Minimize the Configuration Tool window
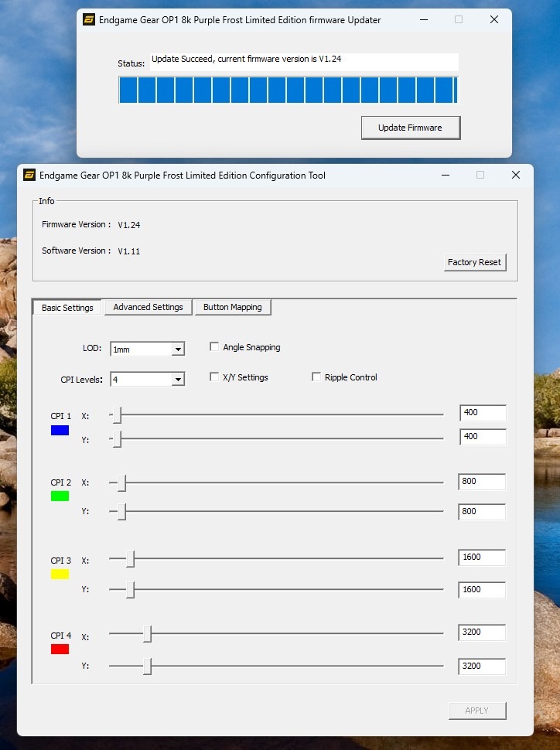 [445, 175]
